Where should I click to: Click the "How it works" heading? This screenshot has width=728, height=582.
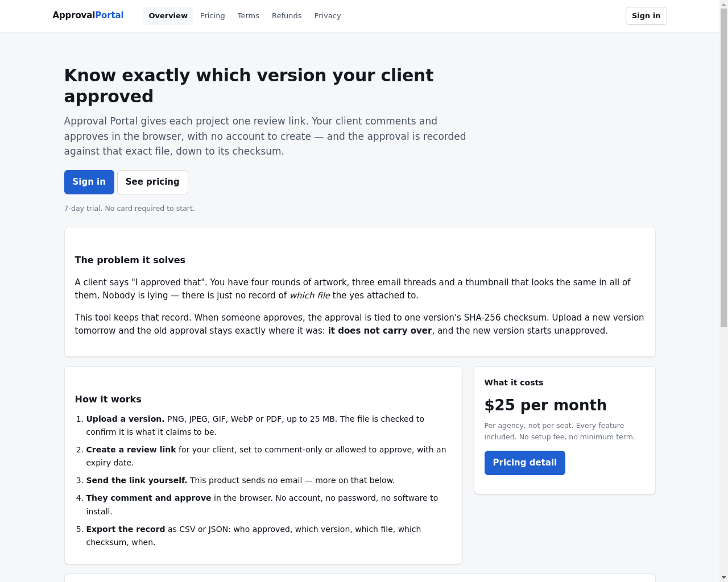(x=108, y=399)
